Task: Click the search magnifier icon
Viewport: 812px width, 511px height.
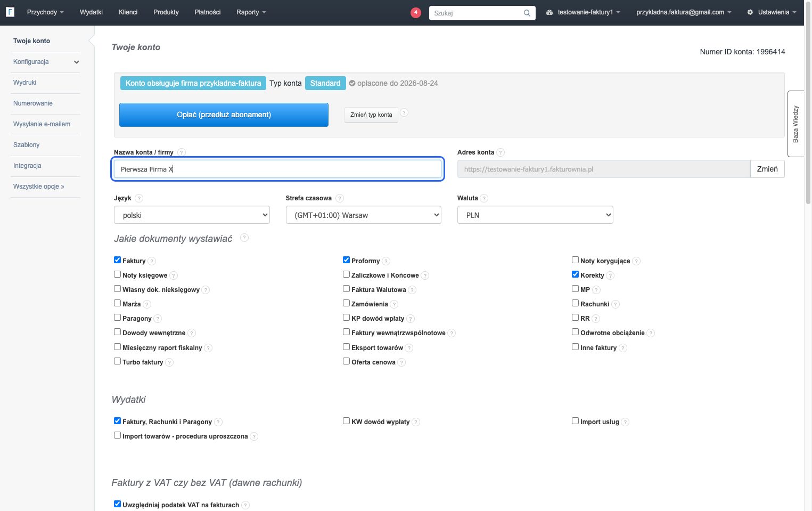Action: 527,13
